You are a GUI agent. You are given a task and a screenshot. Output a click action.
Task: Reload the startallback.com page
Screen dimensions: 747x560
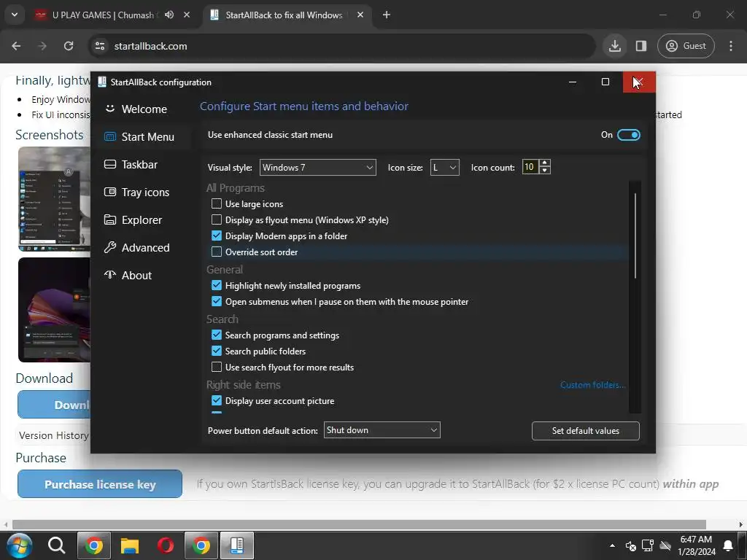pyautogui.click(x=69, y=46)
